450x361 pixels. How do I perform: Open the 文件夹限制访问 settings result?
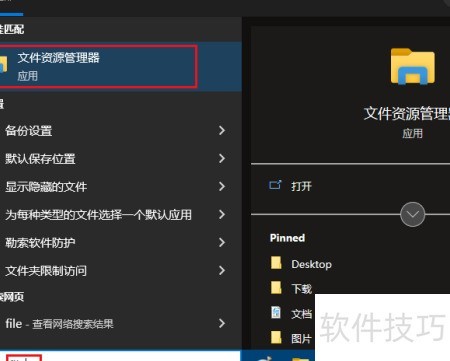(46, 271)
